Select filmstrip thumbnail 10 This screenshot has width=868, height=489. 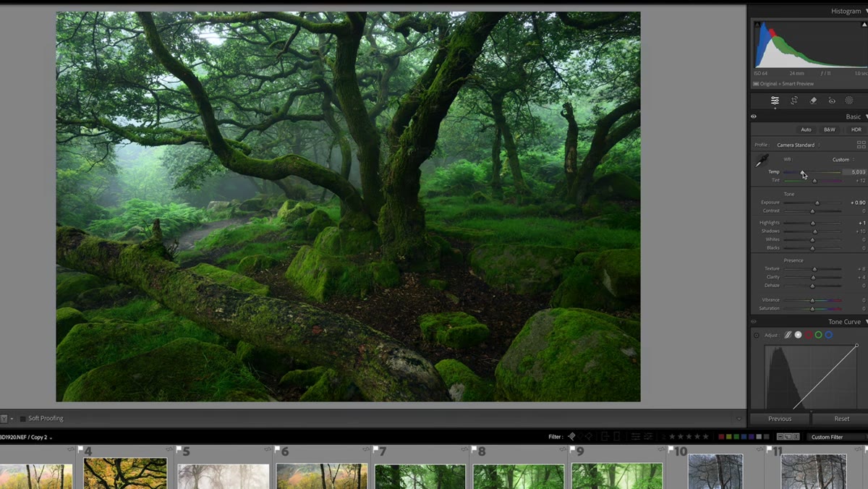click(x=715, y=472)
